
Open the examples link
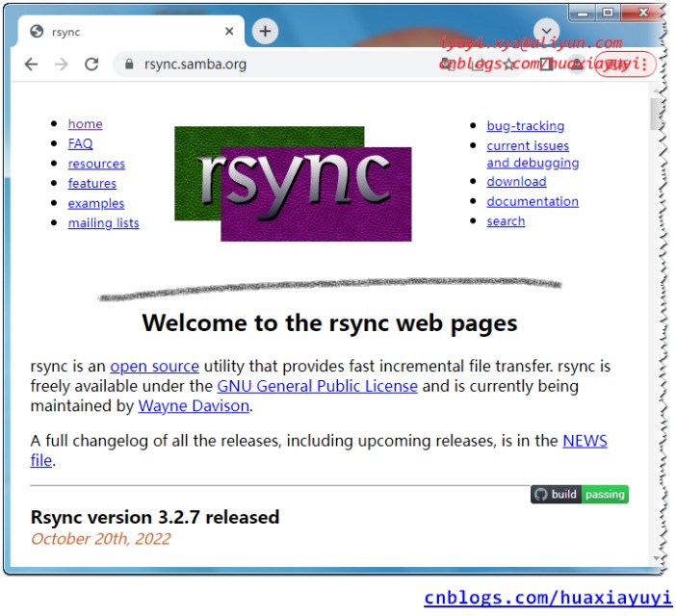point(95,203)
